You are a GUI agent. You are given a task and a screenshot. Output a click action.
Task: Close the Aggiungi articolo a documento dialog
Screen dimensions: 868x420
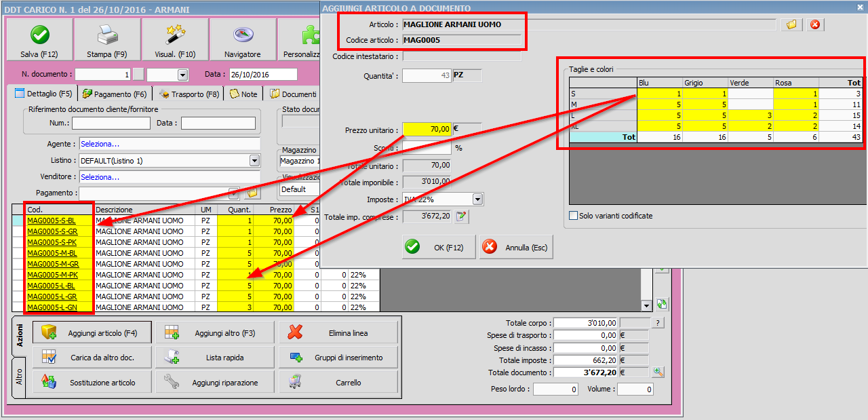pyautogui.click(x=861, y=7)
